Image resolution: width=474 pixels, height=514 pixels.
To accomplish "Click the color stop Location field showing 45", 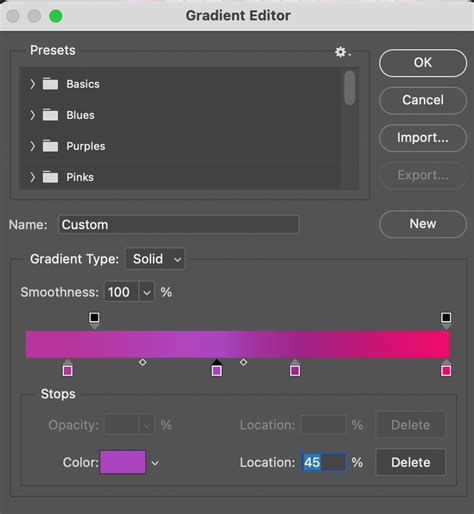I will click(323, 462).
